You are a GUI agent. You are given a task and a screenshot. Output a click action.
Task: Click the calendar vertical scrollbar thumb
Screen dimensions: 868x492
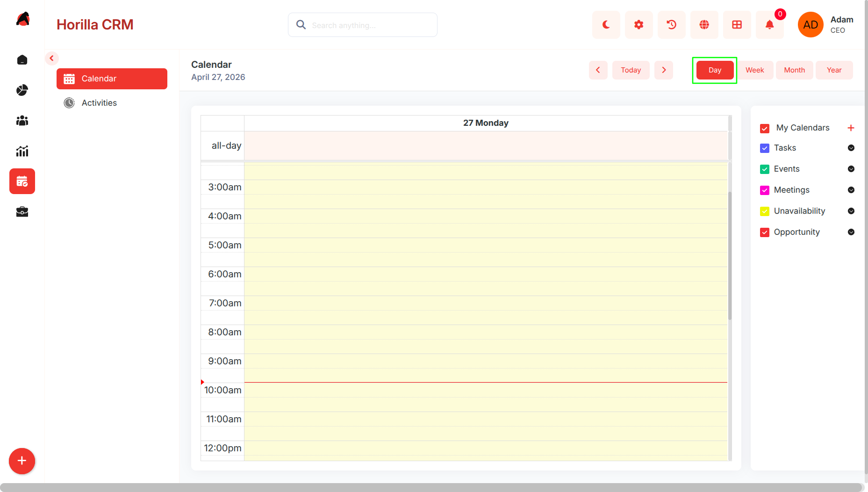pyautogui.click(x=730, y=256)
